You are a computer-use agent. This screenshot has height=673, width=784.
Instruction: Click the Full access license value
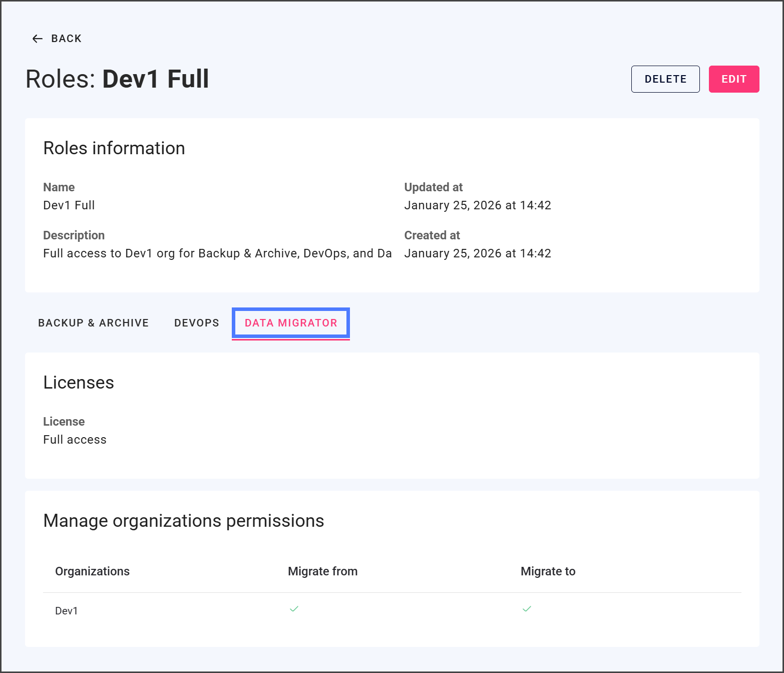[x=75, y=440]
